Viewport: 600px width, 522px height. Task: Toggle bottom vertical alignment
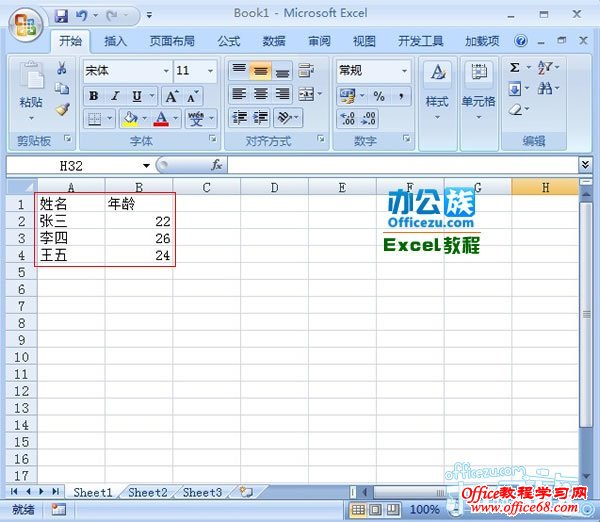coord(282,70)
